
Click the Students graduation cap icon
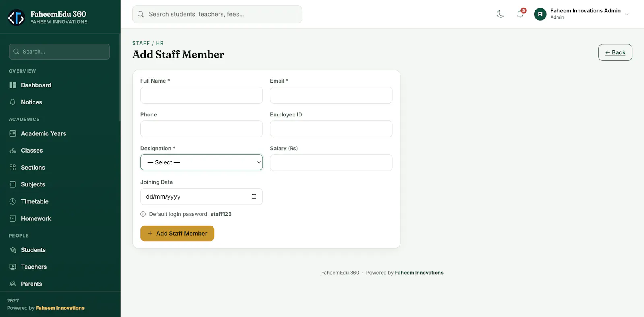click(13, 250)
